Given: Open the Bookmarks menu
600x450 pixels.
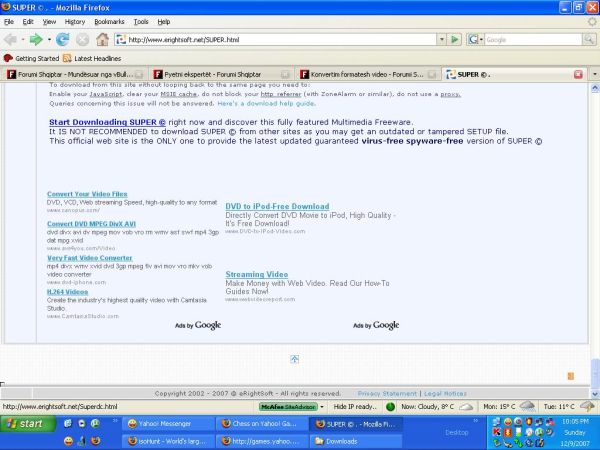Looking at the screenshot, I should tap(109, 22).
